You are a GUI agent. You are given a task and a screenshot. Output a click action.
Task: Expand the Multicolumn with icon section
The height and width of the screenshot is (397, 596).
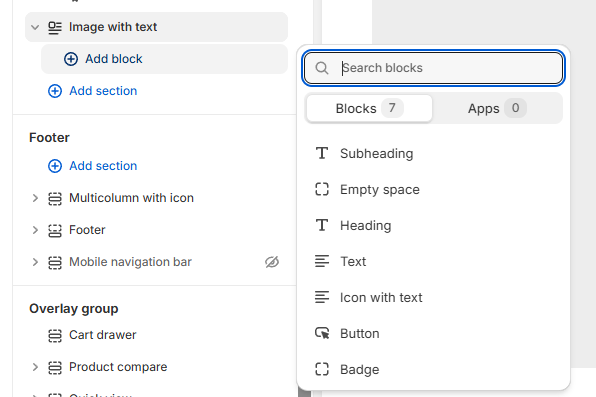(35, 198)
